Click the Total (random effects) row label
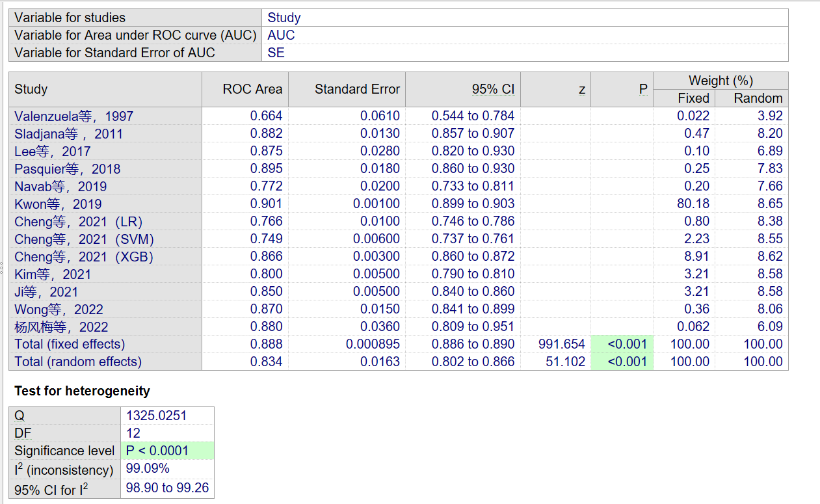Image resolution: width=820 pixels, height=504 pixels. (x=77, y=362)
